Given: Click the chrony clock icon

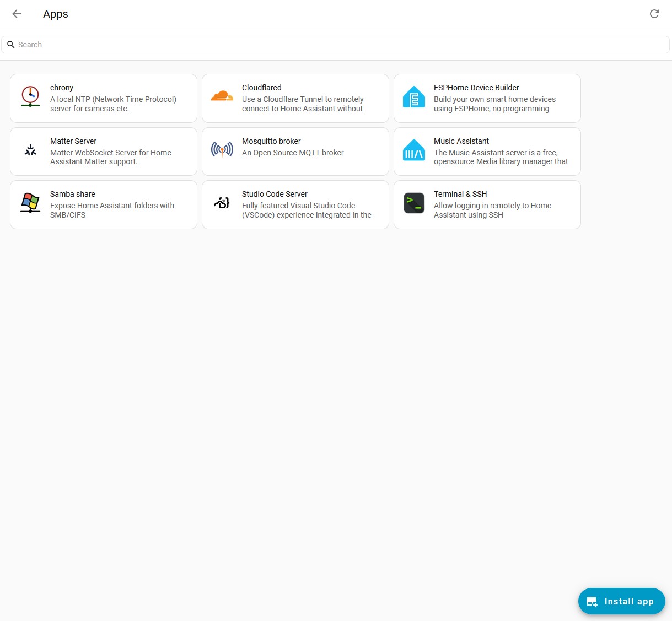Looking at the screenshot, I should (x=30, y=96).
